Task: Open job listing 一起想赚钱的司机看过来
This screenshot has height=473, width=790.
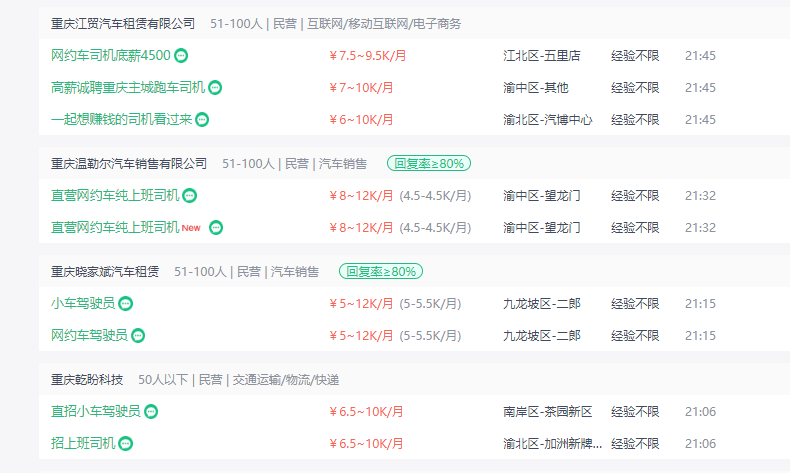Action: (x=122, y=119)
